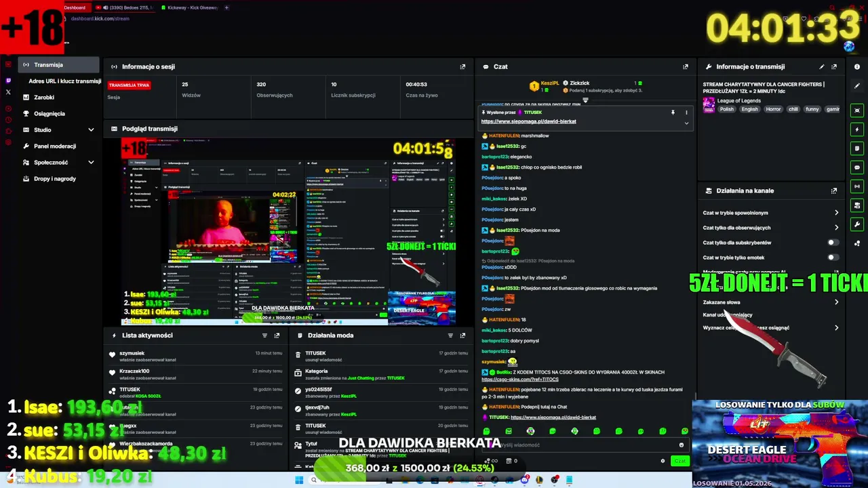The height and width of the screenshot is (488, 868).
Task: Select szymusiek row in Lista aktywności
Action: (195, 357)
